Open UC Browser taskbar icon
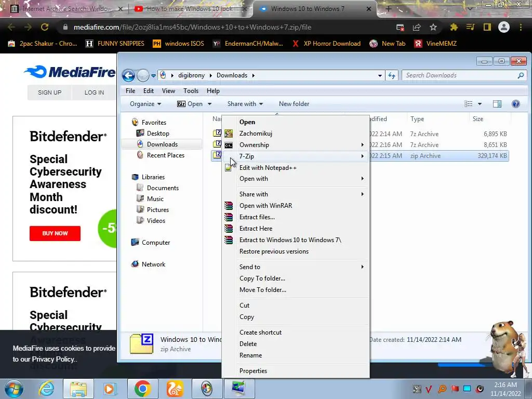This screenshot has height=399, width=532. [x=175, y=389]
